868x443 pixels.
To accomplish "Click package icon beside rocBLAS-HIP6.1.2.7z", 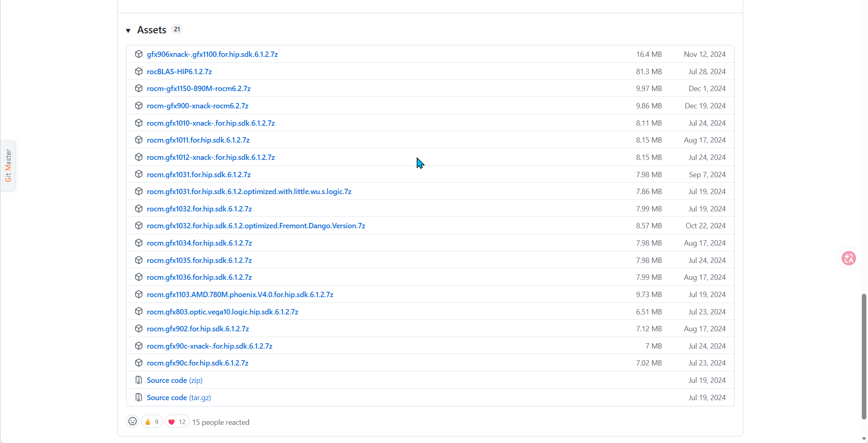I will pos(139,71).
